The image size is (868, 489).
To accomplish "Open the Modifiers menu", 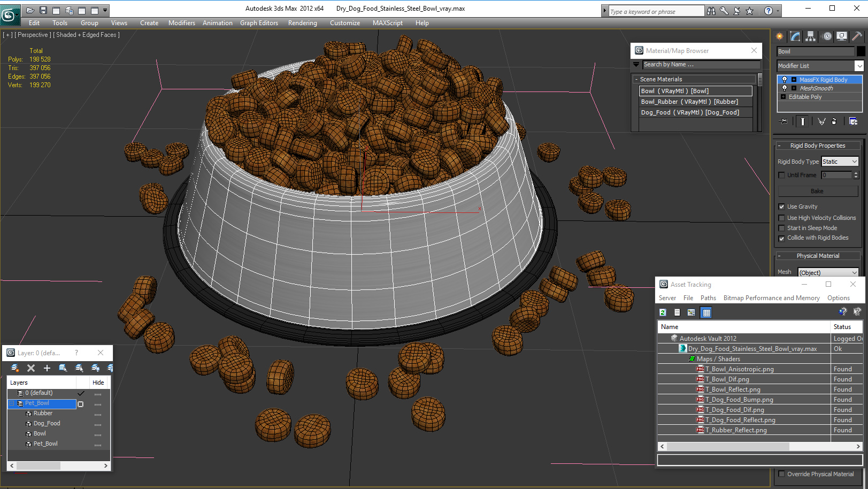I will click(181, 23).
